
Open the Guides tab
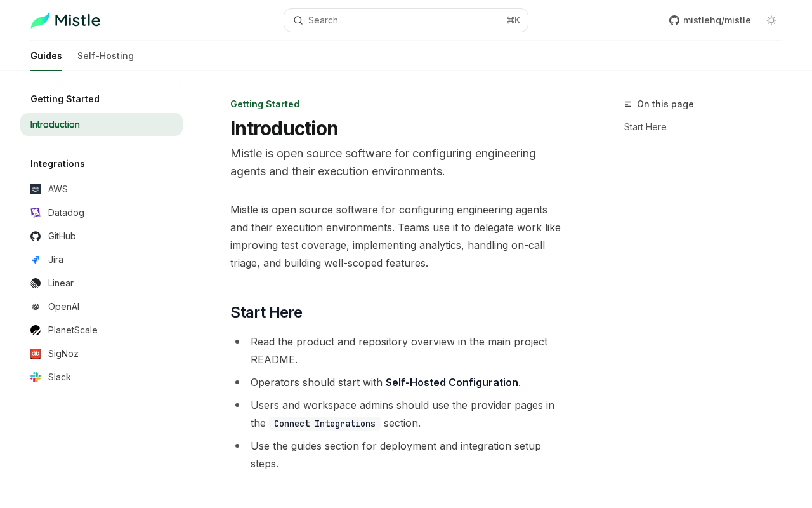click(46, 56)
